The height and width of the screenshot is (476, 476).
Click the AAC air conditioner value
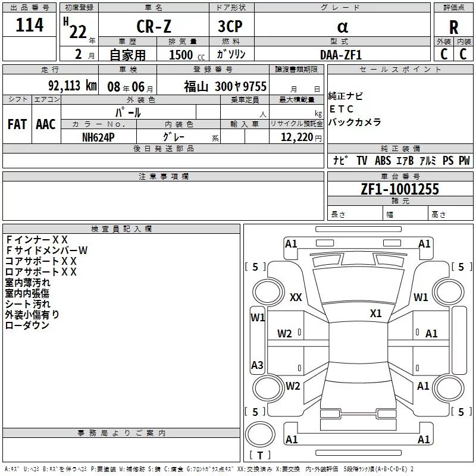[45, 124]
